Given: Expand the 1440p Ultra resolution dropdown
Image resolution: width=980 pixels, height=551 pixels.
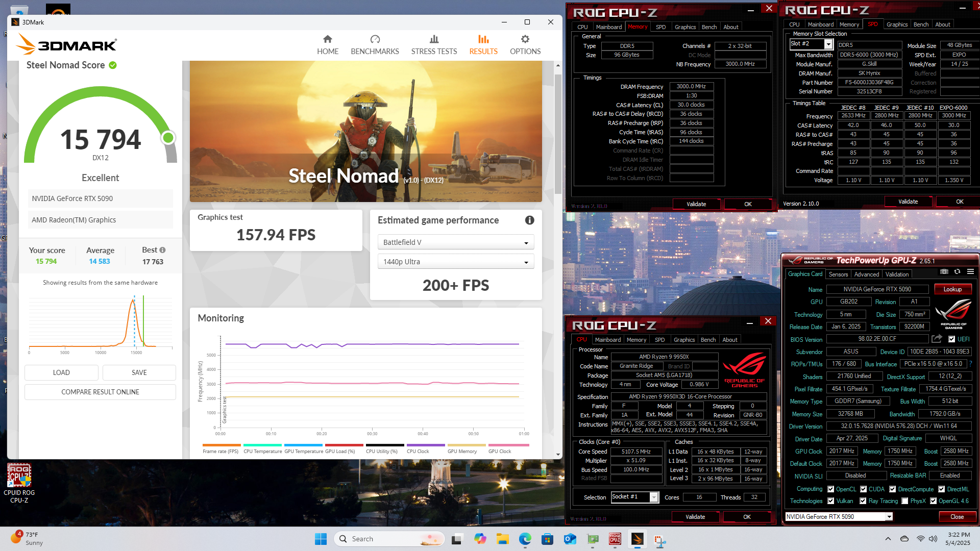Looking at the screenshot, I should (x=455, y=262).
